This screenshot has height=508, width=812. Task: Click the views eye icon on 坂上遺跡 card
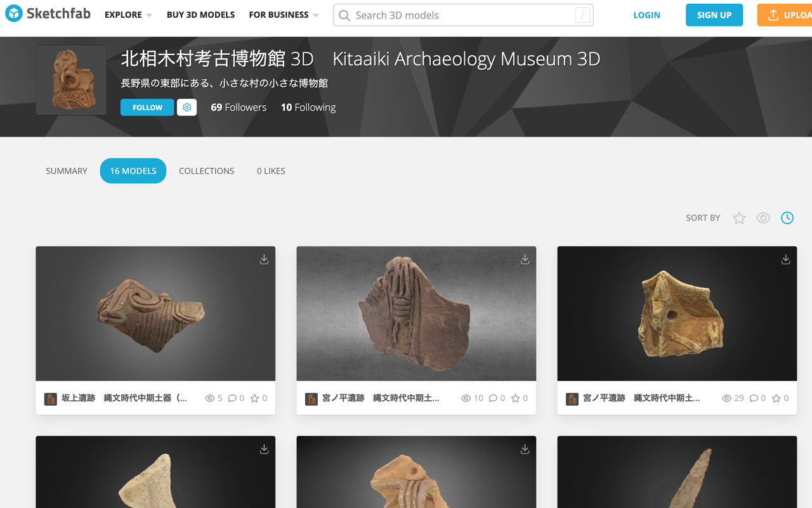(x=210, y=398)
